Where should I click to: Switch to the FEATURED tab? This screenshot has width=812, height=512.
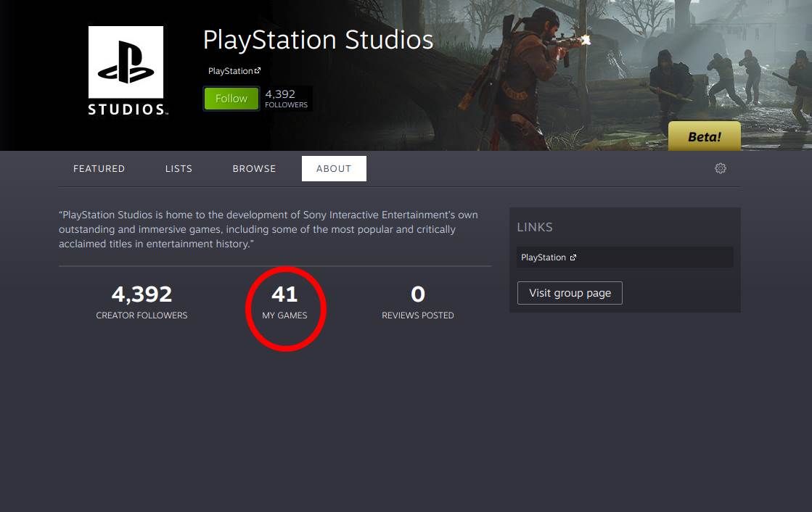(x=99, y=168)
